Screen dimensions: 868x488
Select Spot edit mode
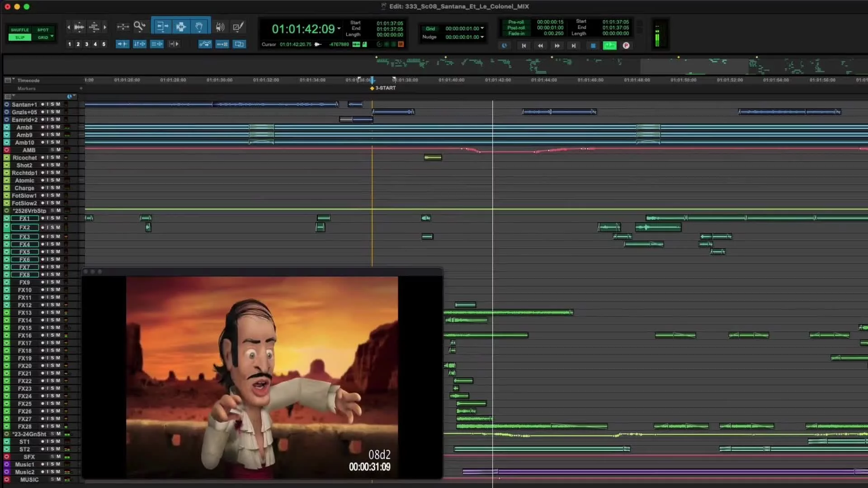(x=43, y=30)
